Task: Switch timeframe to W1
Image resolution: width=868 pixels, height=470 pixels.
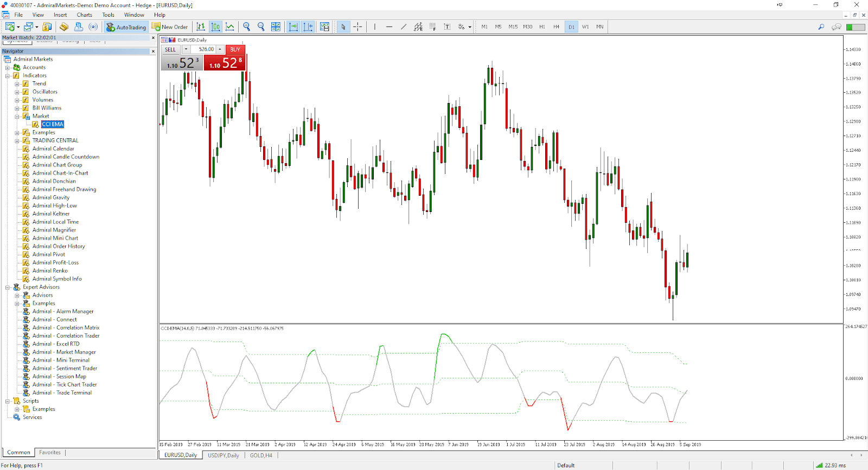Action: pos(585,27)
